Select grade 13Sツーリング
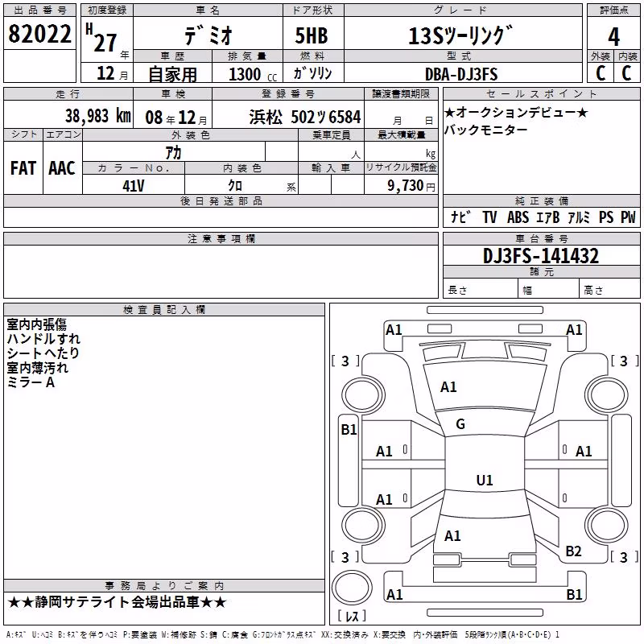644x644 pixels. coord(460,35)
